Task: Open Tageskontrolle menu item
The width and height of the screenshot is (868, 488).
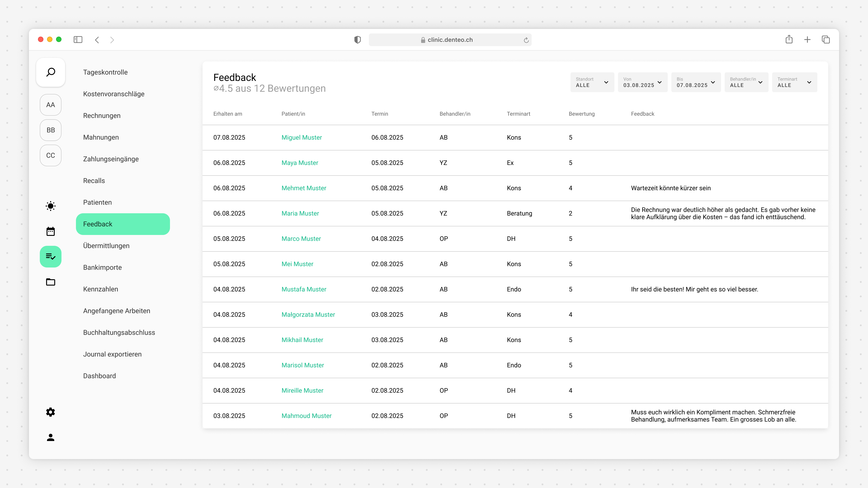Action: 105,72
